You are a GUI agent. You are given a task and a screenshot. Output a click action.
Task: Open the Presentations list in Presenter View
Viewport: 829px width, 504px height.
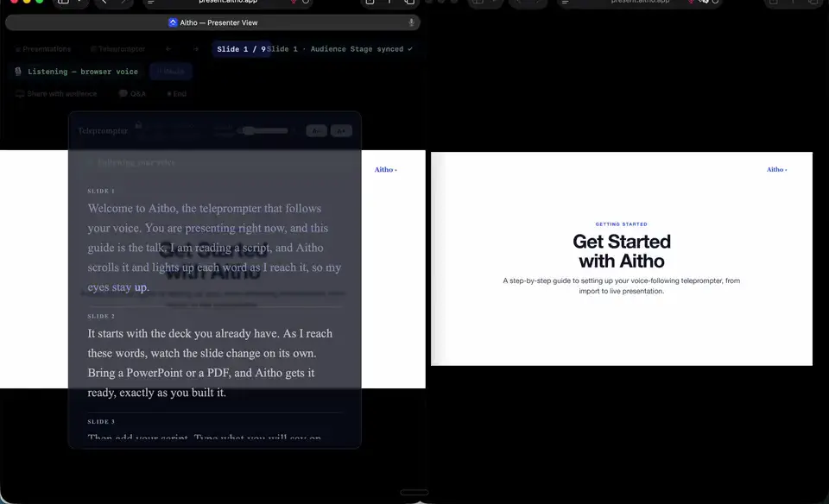click(43, 49)
